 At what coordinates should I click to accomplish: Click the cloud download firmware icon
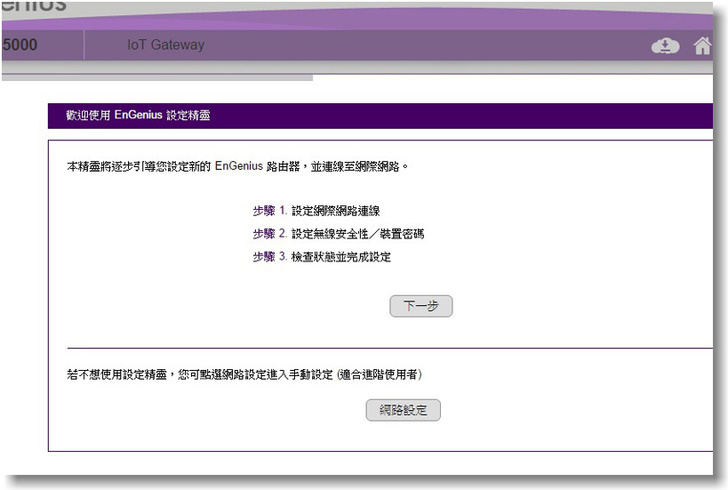[x=665, y=46]
